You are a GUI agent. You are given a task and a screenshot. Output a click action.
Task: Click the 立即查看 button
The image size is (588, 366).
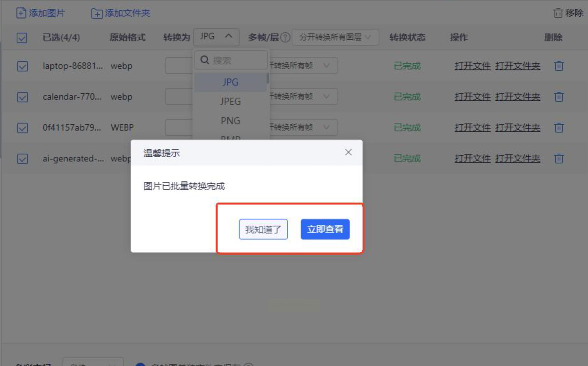(x=325, y=229)
